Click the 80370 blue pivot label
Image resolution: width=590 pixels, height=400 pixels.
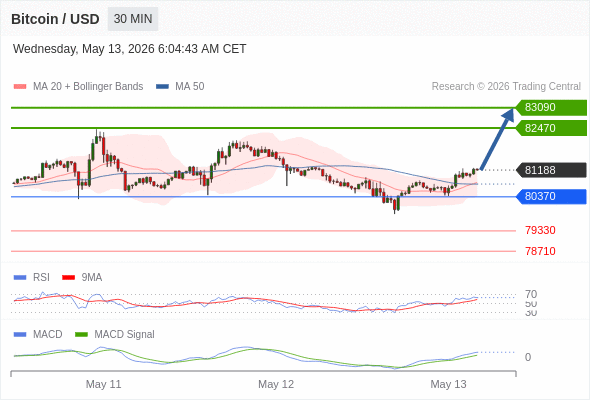click(551, 196)
